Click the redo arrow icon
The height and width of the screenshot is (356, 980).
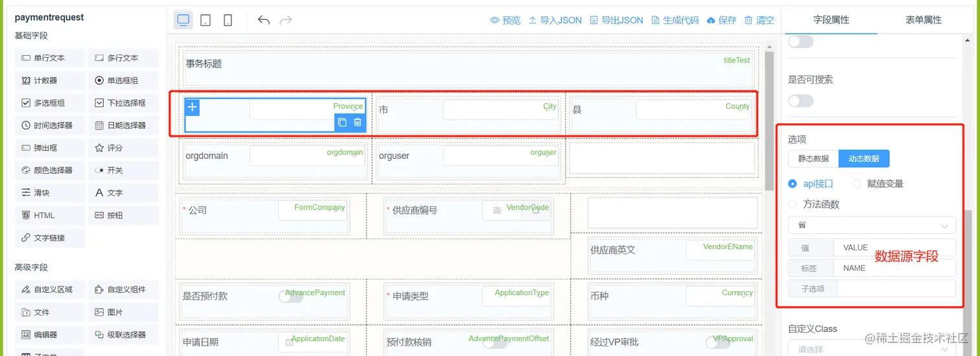pos(286,20)
